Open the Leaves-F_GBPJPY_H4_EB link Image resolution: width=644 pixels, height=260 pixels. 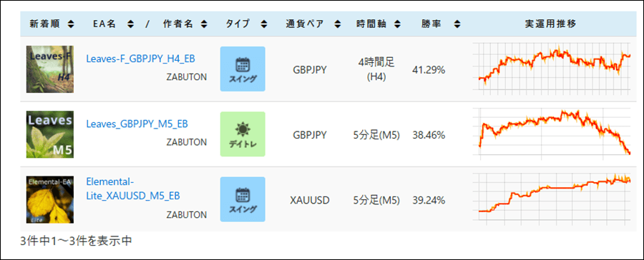140,59
